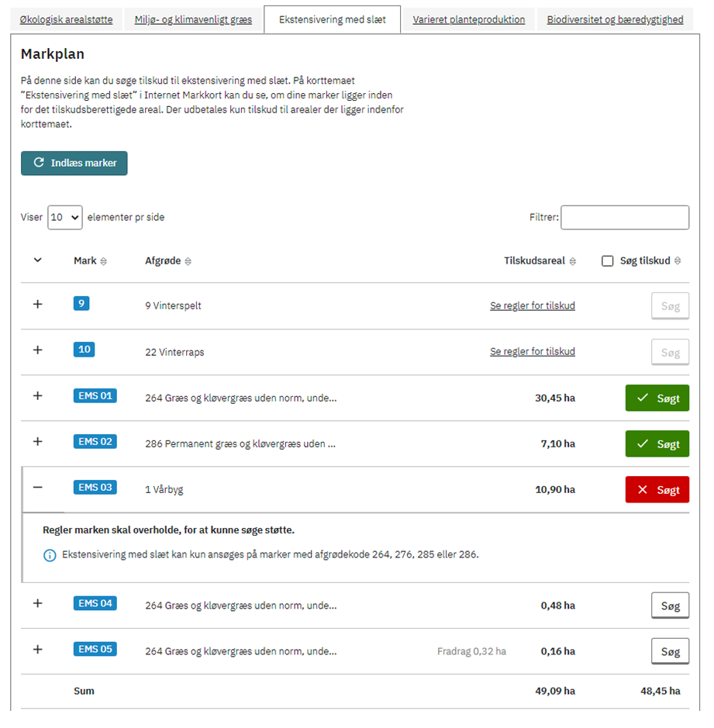Click into the Filtrer input field
Image resolution: width=714 pixels, height=728 pixels.
[x=624, y=217]
